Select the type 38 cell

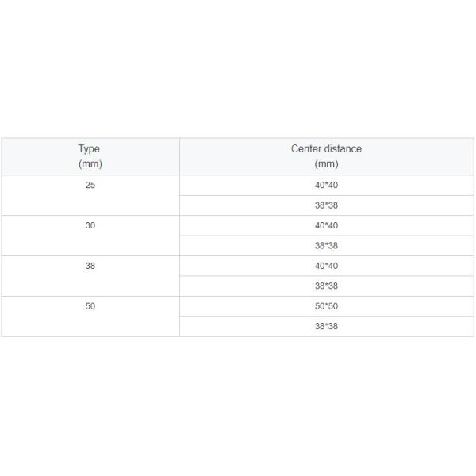pos(90,266)
